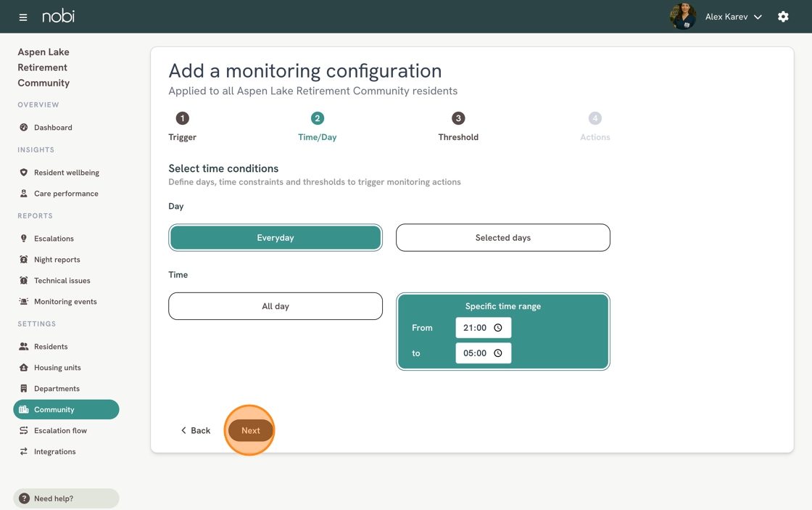812x510 pixels.
Task: Click the Resident wellbeing shield icon
Action: [x=23, y=173]
